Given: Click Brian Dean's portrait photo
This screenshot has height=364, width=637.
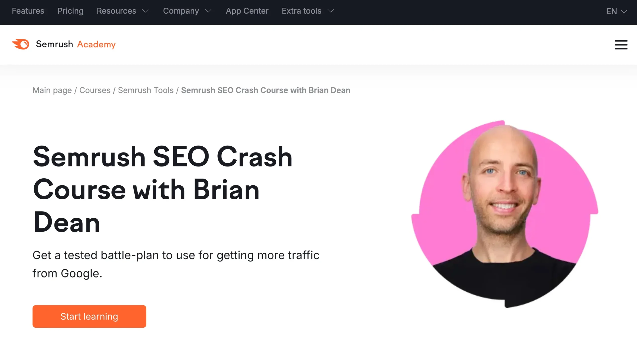Looking at the screenshot, I should [x=505, y=214].
